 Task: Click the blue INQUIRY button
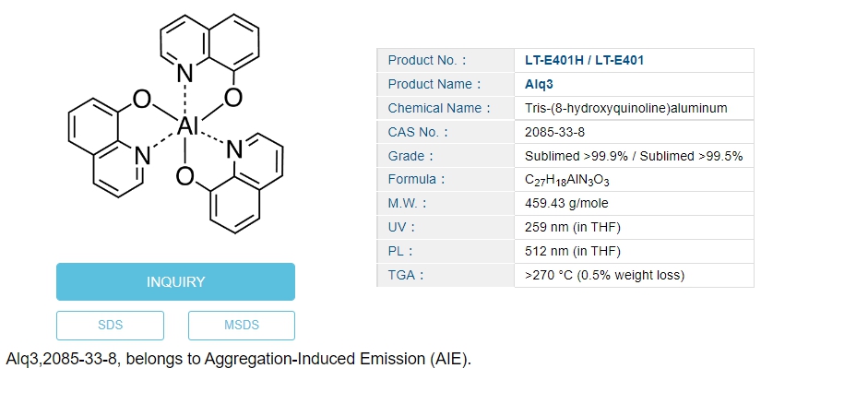(x=175, y=282)
